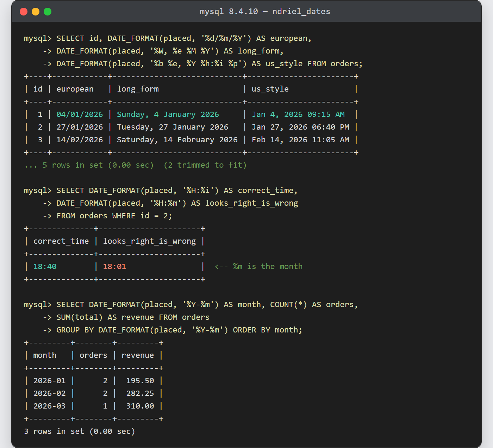The image size is (493, 448).
Task: Click the '%m is the month' comment
Action: [258, 267]
